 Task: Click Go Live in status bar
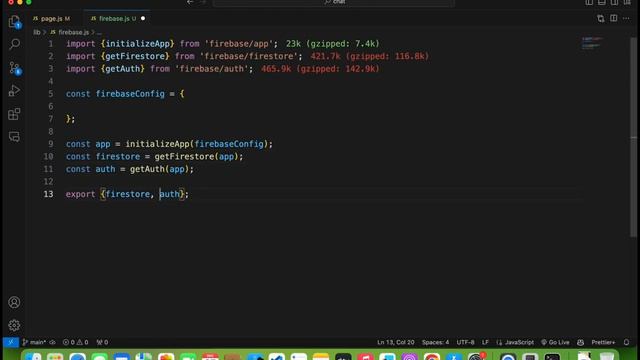tap(555, 342)
